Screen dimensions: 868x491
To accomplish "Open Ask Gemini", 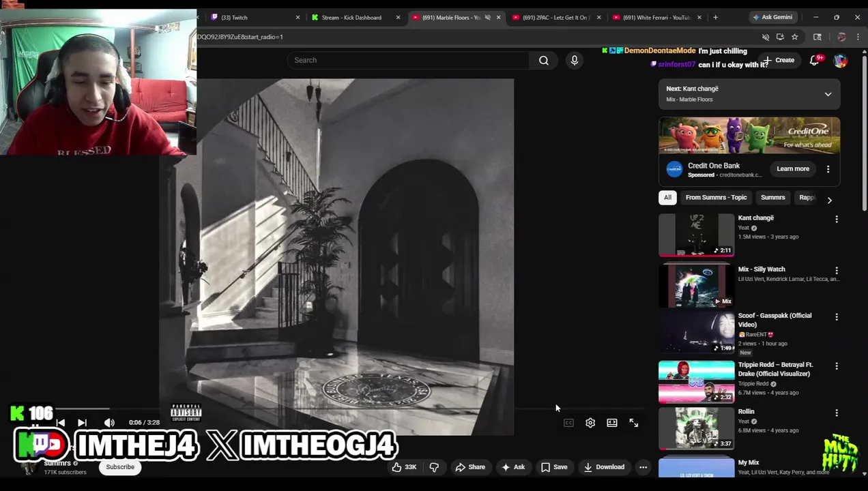I will (x=772, y=17).
